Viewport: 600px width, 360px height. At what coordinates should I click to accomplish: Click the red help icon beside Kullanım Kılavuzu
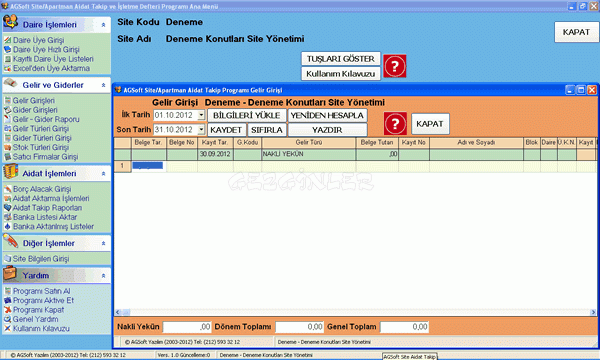395,66
